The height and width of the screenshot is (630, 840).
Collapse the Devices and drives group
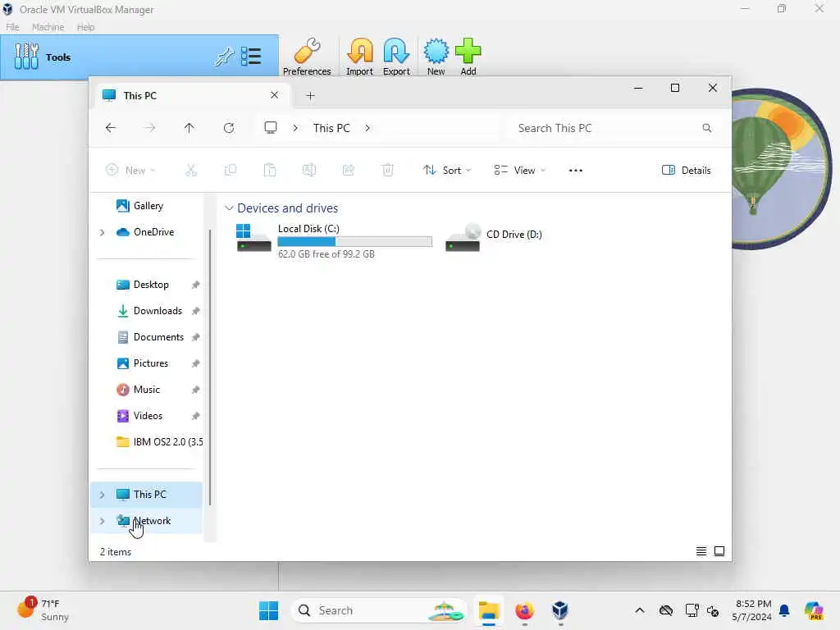click(x=229, y=208)
